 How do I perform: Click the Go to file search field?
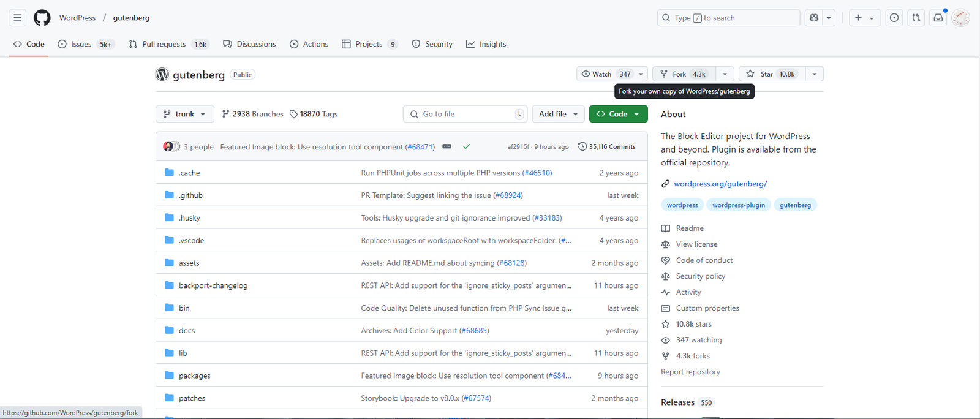466,114
